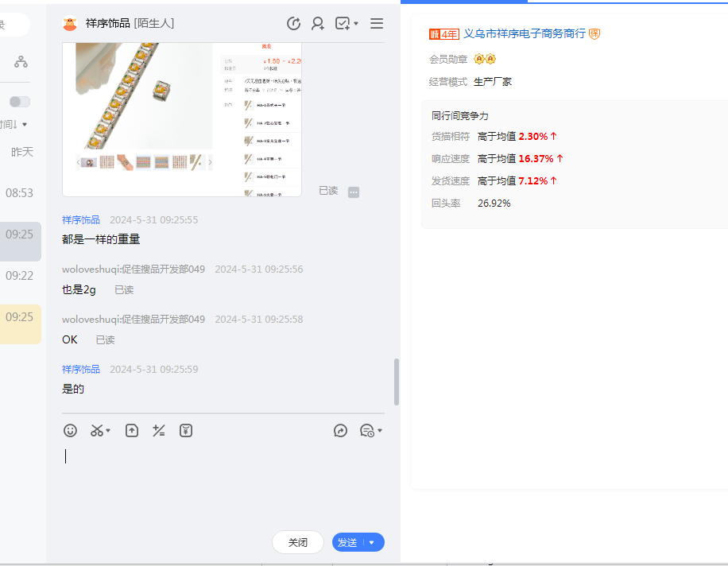Click the file upload icon

(x=132, y=431)
